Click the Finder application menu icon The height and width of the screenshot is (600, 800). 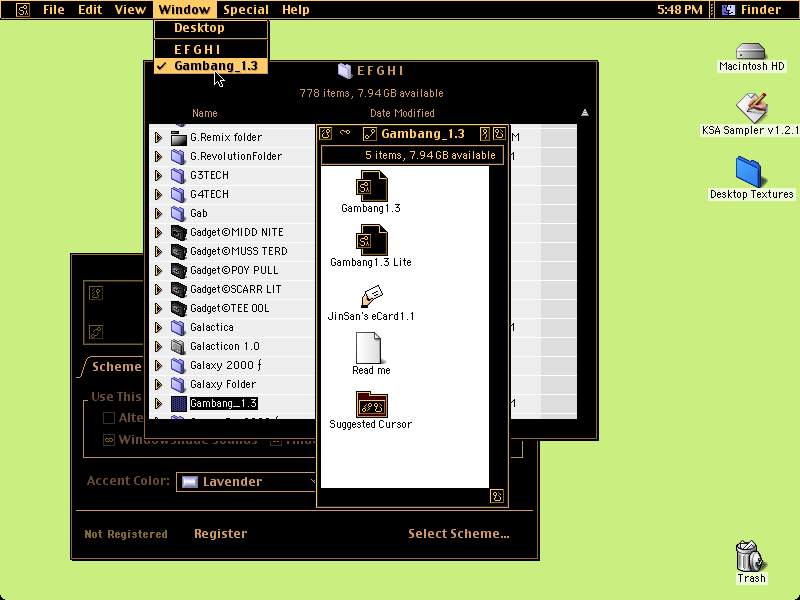pos(729,10)
